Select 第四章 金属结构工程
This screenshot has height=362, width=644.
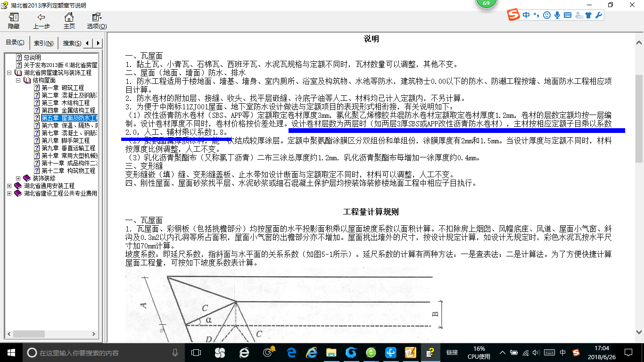click(68, 110)
